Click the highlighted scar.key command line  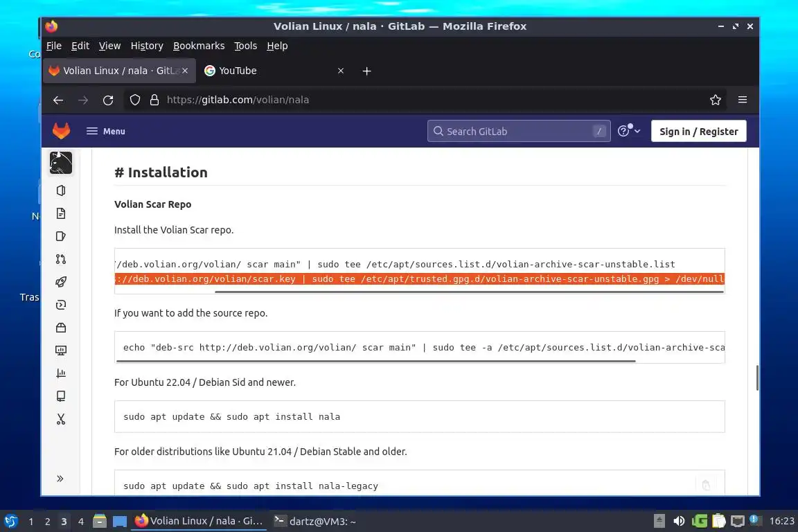click(x=419, y=279)
